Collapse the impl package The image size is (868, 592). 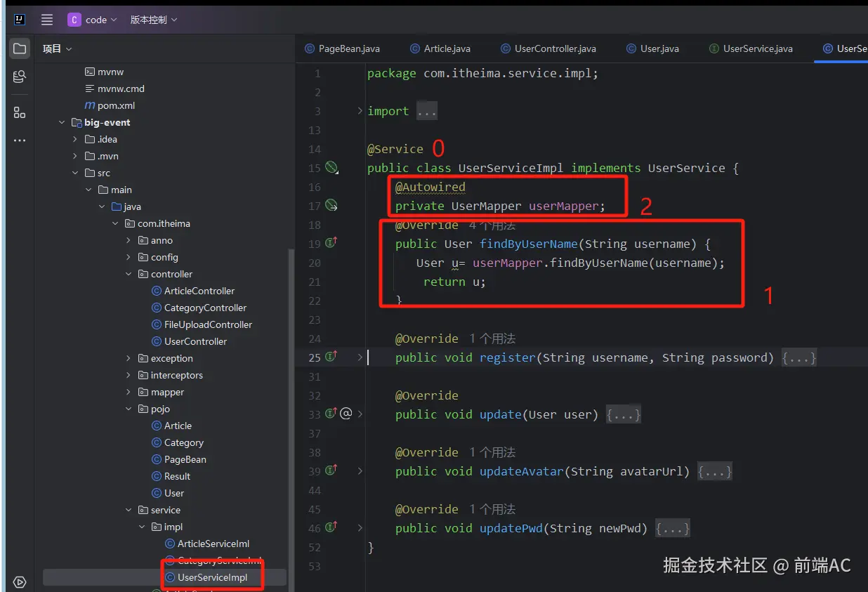click(x=142, y=527)
